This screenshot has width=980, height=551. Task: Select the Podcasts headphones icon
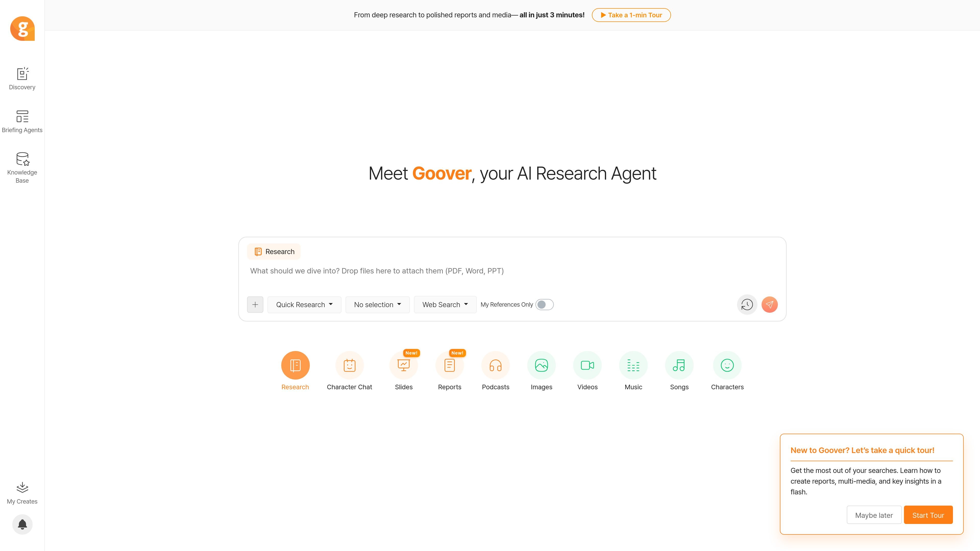click(495, 366)
